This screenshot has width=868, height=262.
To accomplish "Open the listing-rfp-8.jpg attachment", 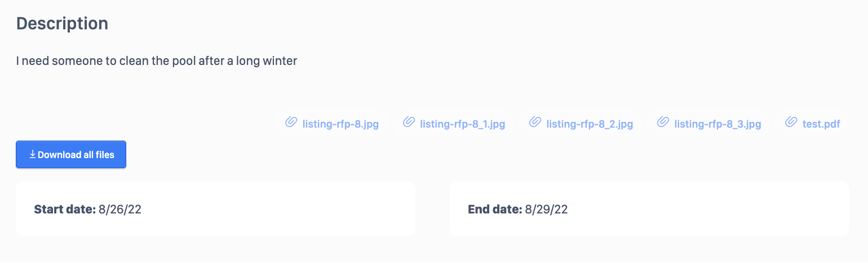I will [340, 124].
